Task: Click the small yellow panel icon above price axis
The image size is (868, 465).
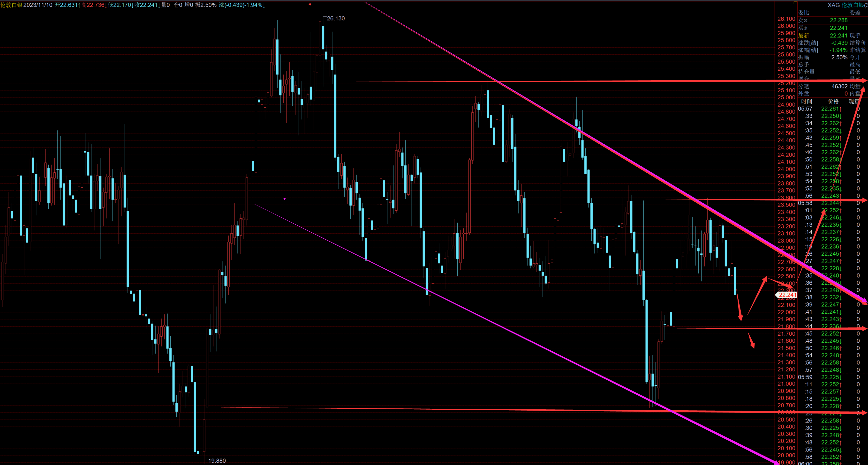Action: pyautogui.click(x=795, y=3)
